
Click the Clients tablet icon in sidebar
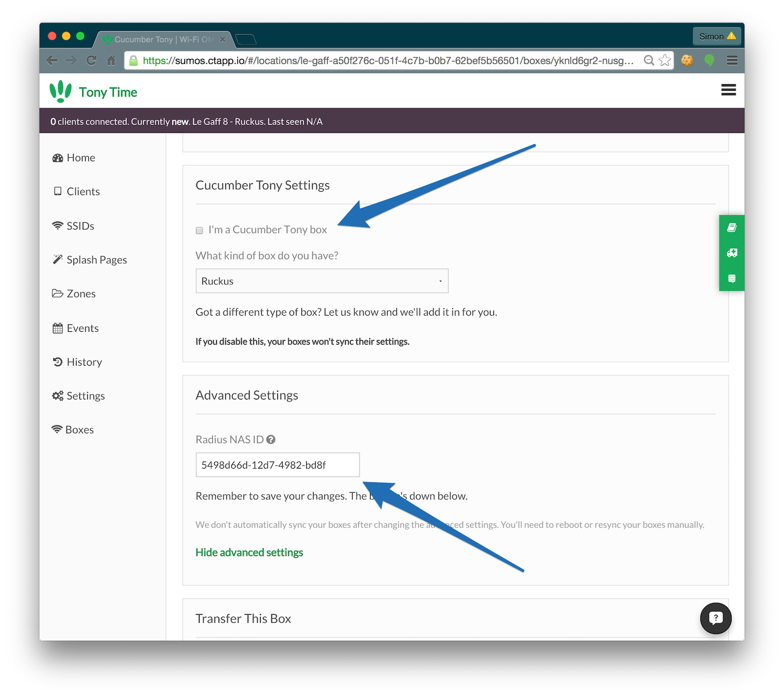[x=58, y=191]
